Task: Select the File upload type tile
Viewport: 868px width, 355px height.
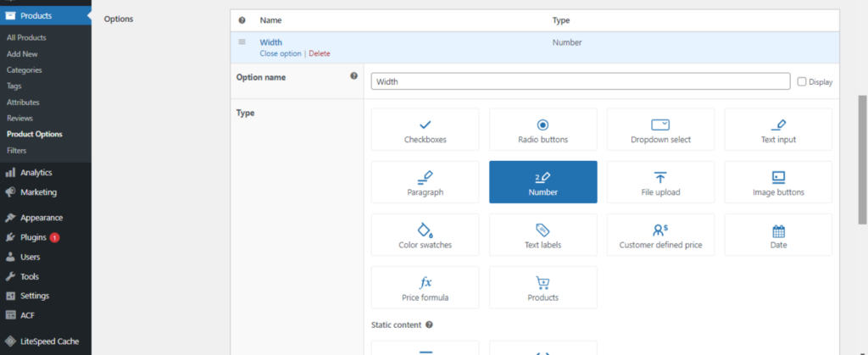Action: point(660,182)
